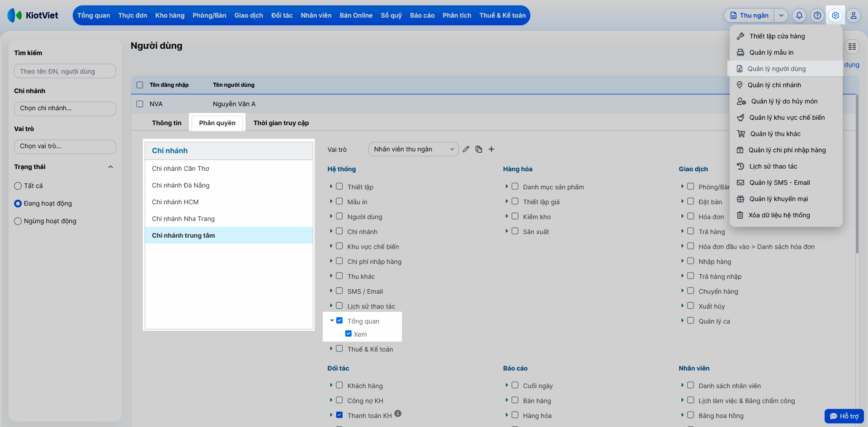Open the user account profile icon
Viewport: 868px width, 427px height.
point(854,15)
